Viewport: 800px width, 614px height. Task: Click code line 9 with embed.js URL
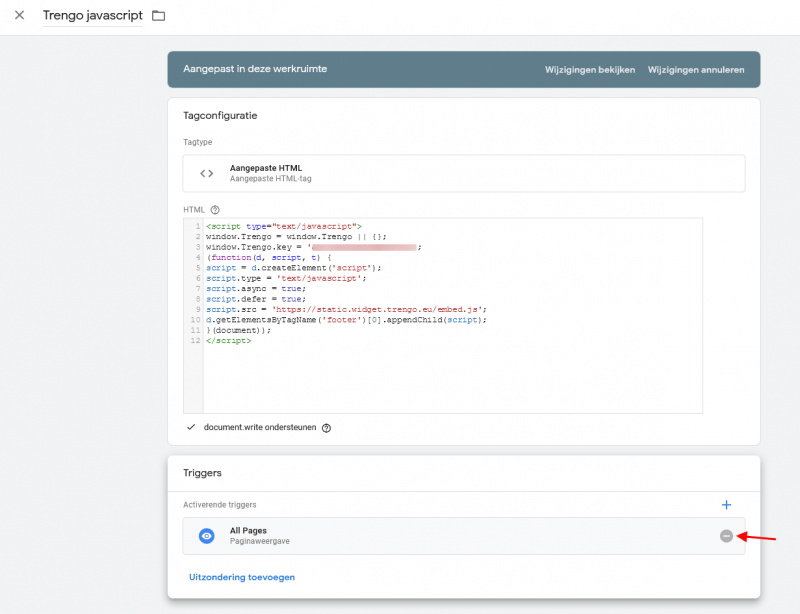[x=346, y=309]
